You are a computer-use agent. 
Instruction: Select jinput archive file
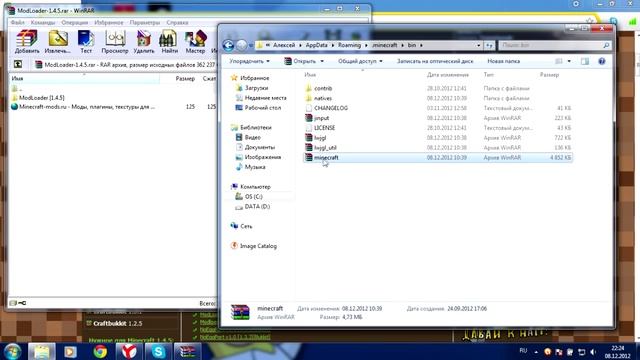(317, 118)
